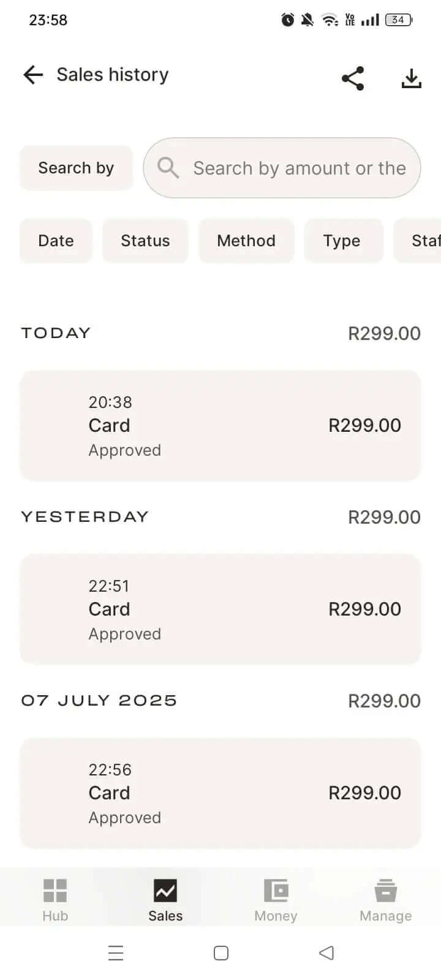This screenshot has width=441, height=980.
Task: Share the sales history
Action: tap(353, 78)
